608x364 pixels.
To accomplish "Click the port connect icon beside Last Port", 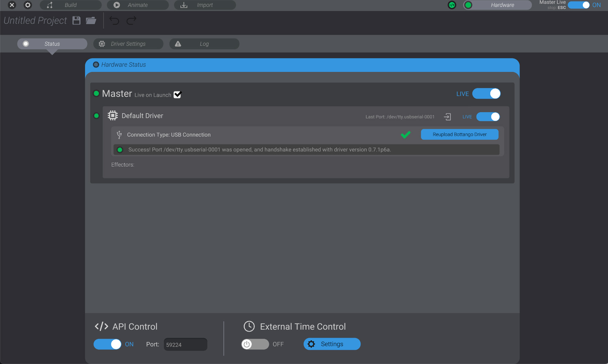I will pos(447,117).
